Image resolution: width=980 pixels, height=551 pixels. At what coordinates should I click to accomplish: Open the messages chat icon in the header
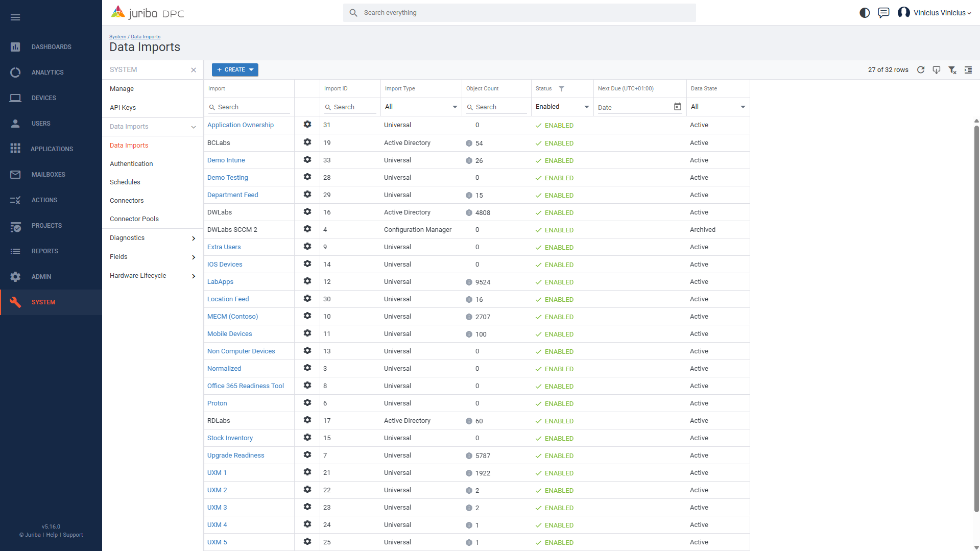point(883,13)
